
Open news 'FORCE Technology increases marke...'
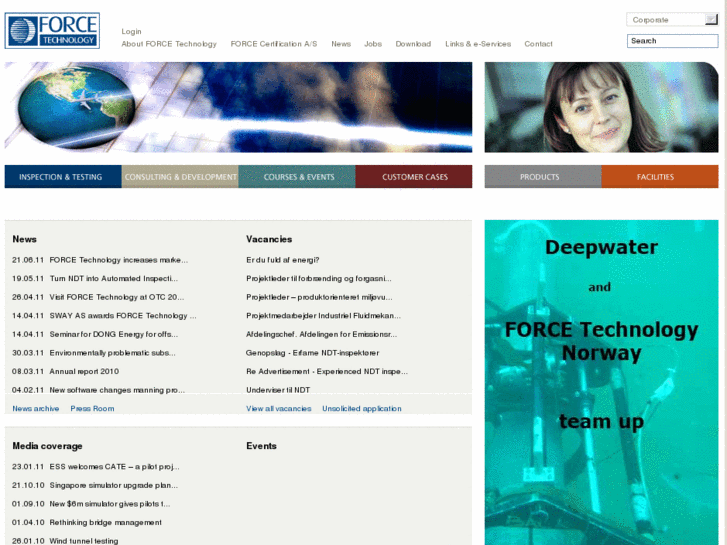click(x=119, y=260)
